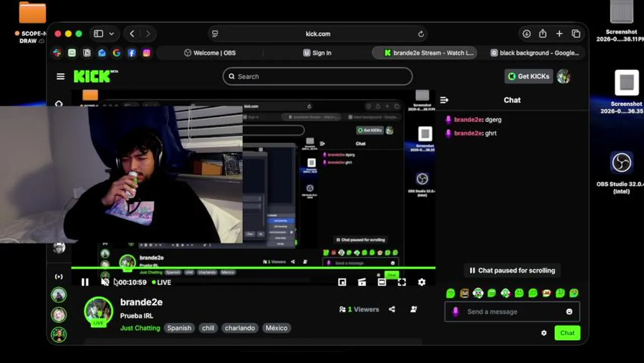The height and width of the screenshot is (363, 644).
Task: Open a new Safari tab
Action: (x=559, y=34)
